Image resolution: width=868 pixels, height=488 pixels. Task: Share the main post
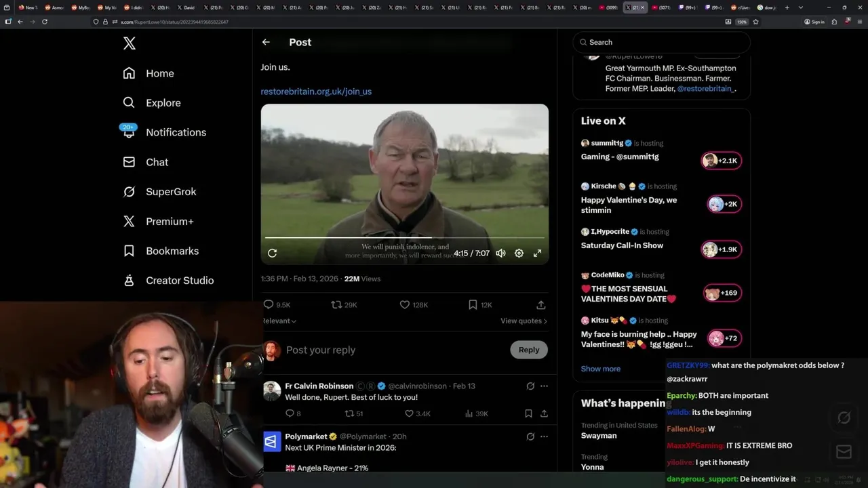540,305
